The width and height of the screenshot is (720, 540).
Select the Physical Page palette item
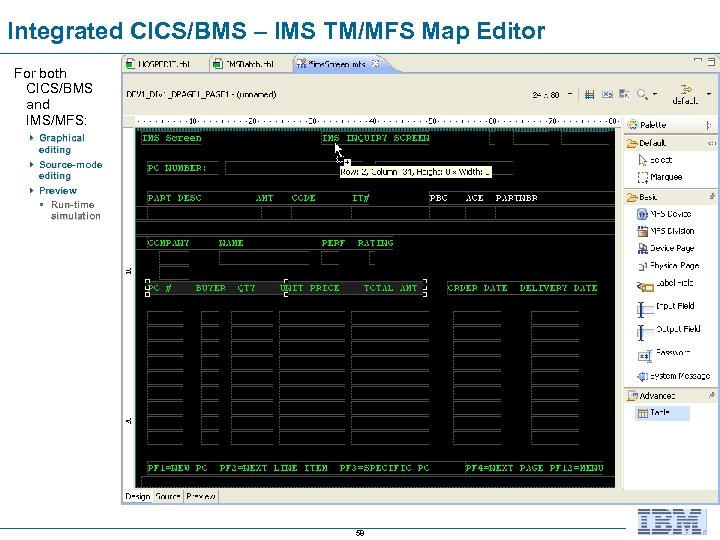point(669,266)
